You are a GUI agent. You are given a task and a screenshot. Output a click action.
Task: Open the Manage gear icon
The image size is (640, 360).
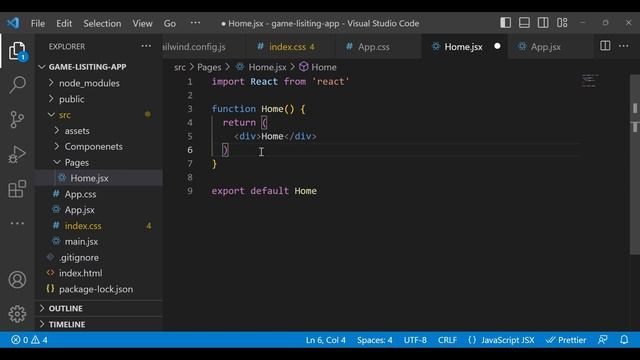17,313
